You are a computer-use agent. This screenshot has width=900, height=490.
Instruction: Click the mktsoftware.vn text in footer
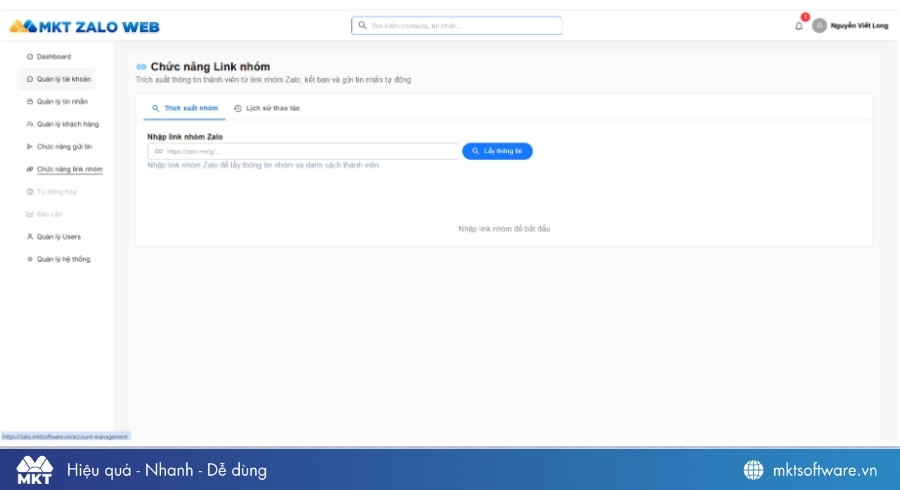click(825, 470)
